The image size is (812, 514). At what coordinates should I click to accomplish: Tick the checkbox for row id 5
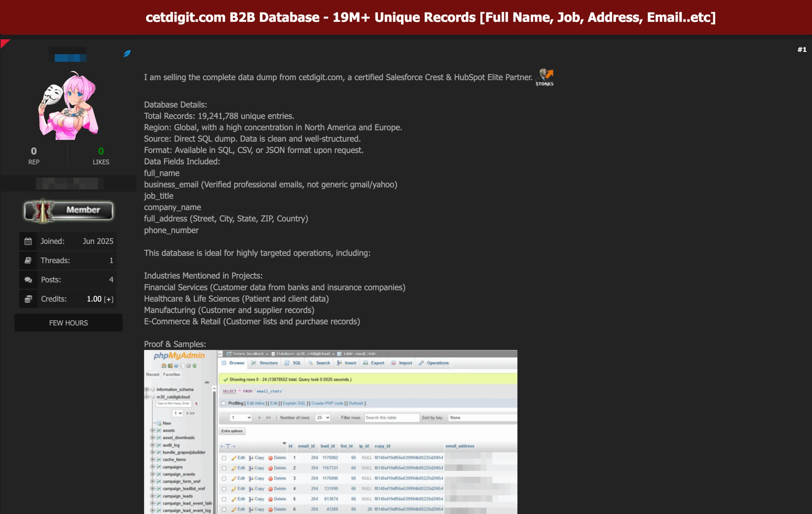click(x=224, y=499)
